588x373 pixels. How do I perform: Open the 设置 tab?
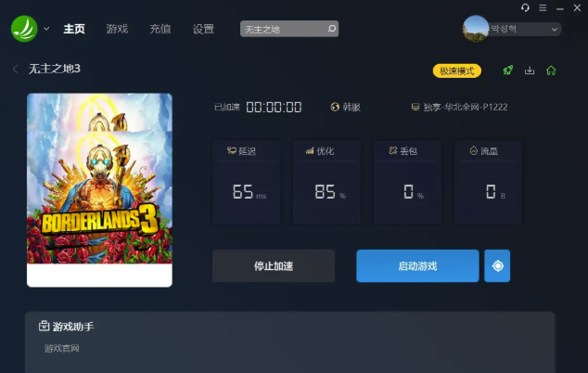point(203,29)
